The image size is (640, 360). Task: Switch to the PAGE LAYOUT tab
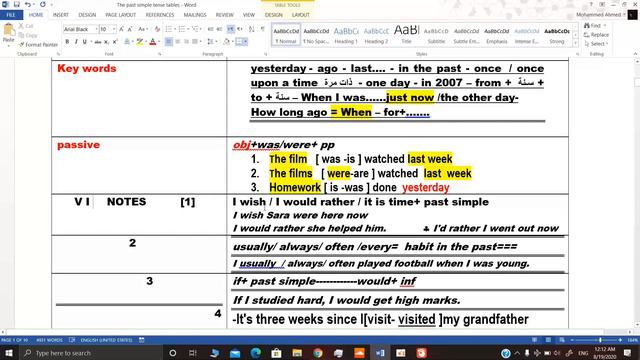(120, 15)
